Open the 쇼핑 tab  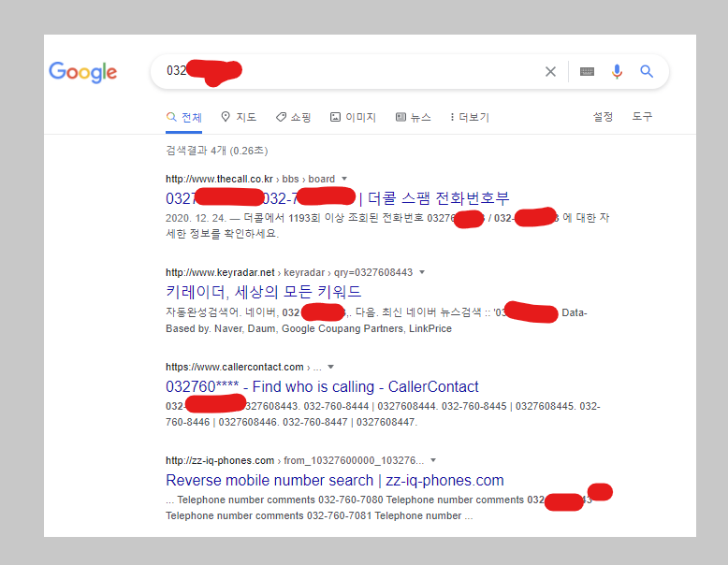294,118
